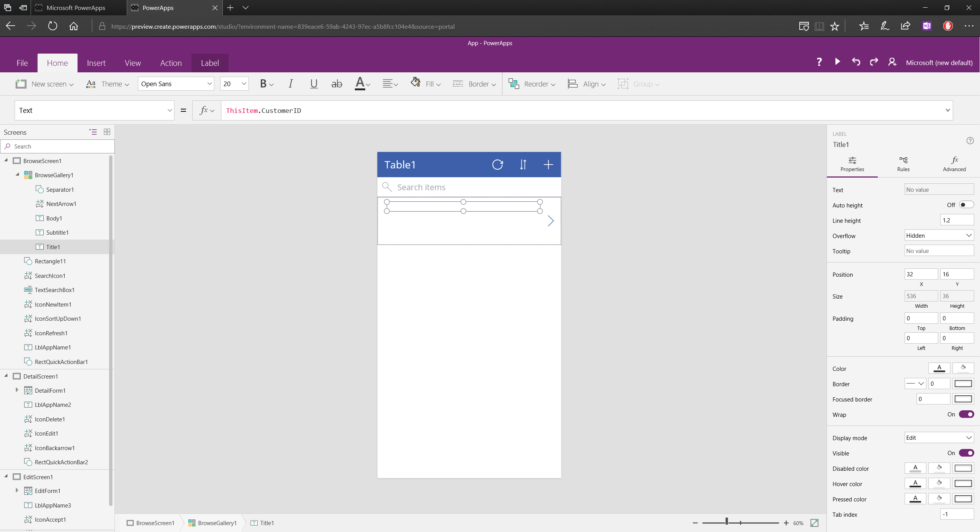Screen dimensions: 980x532
Task: Toggle the Visible switch
Action: [x=966, y=453]
